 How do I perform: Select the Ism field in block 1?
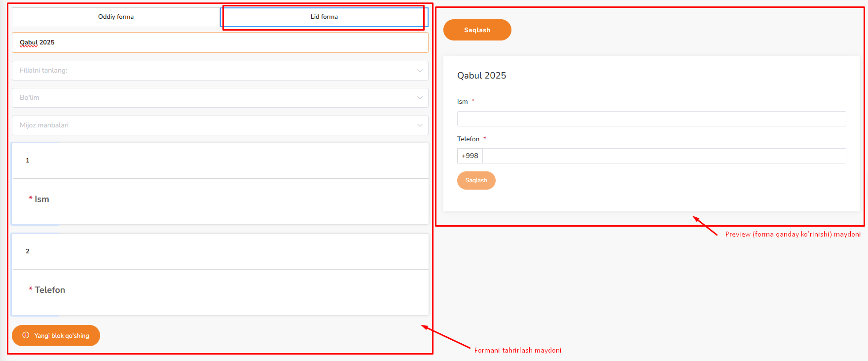[x=42, y=200]
